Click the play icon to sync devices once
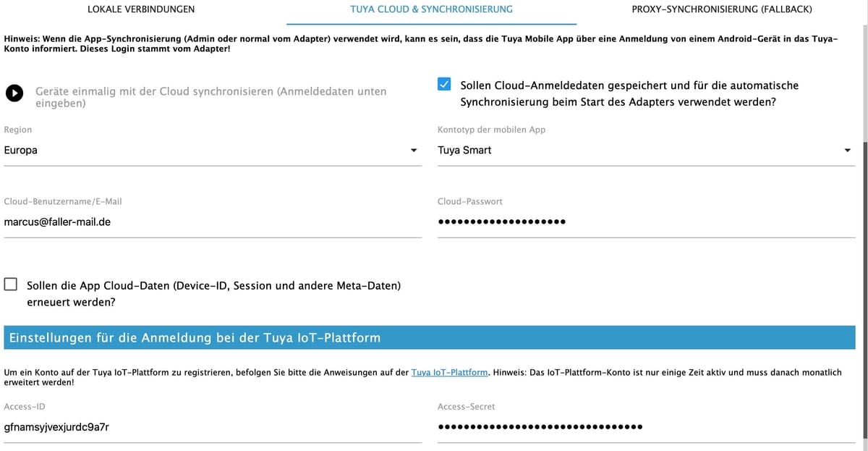This screenshot has height=451, width=868. [x=13, y=93]
